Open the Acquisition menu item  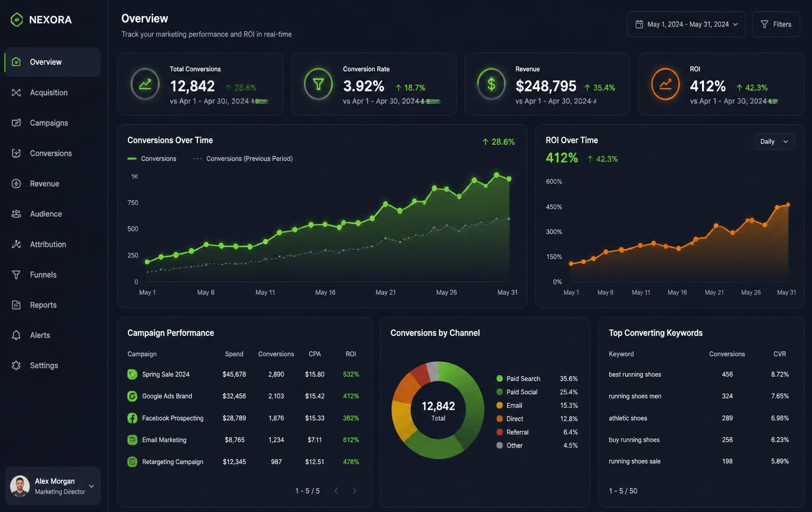(x=53, y=92)
